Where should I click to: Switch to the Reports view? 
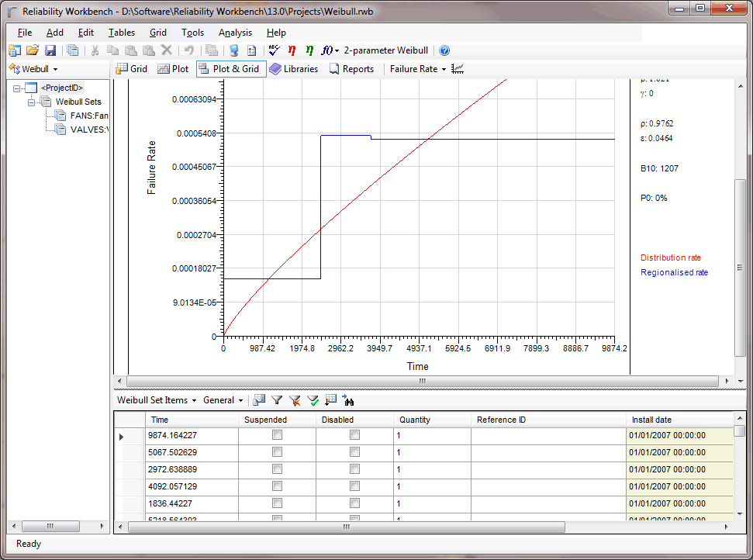click(351, 69)
